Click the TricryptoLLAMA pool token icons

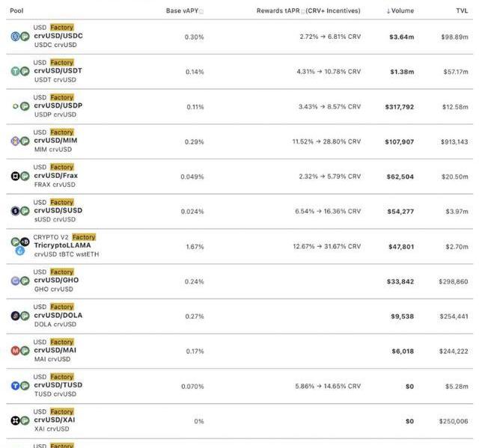tap(20, 246)
